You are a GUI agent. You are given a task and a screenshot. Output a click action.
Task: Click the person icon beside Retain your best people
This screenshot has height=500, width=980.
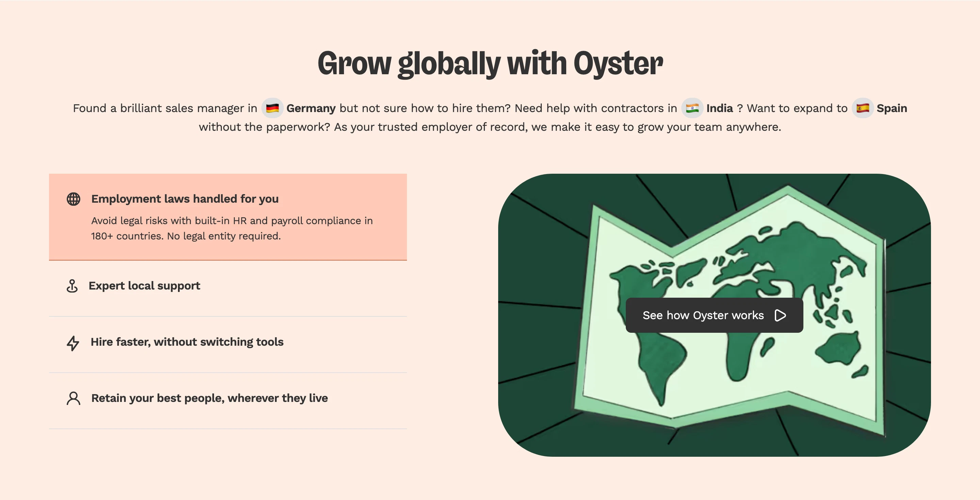pyautogui.click(x=73, y=398)
